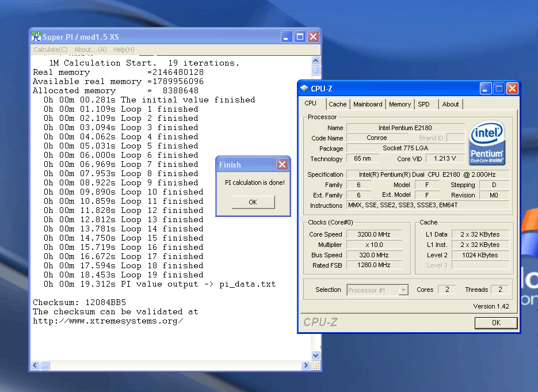Open the About...(A) menu in Super PI
This screenshot has width=538, height=392.
point(90,50)
